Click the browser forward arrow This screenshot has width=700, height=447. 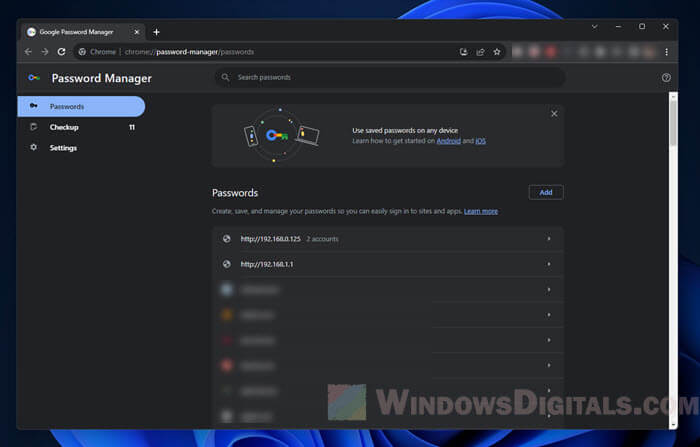coord(45,52)
